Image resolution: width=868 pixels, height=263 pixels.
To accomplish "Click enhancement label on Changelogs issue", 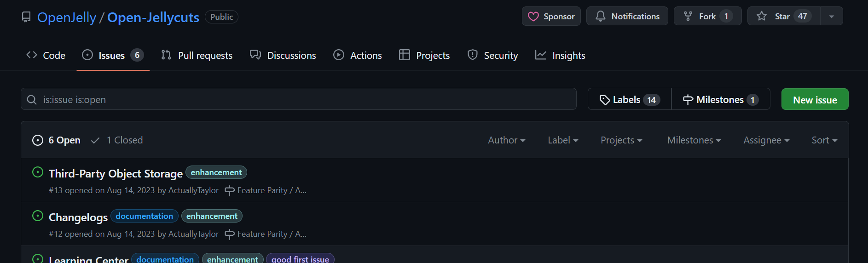I will point(212,216).
